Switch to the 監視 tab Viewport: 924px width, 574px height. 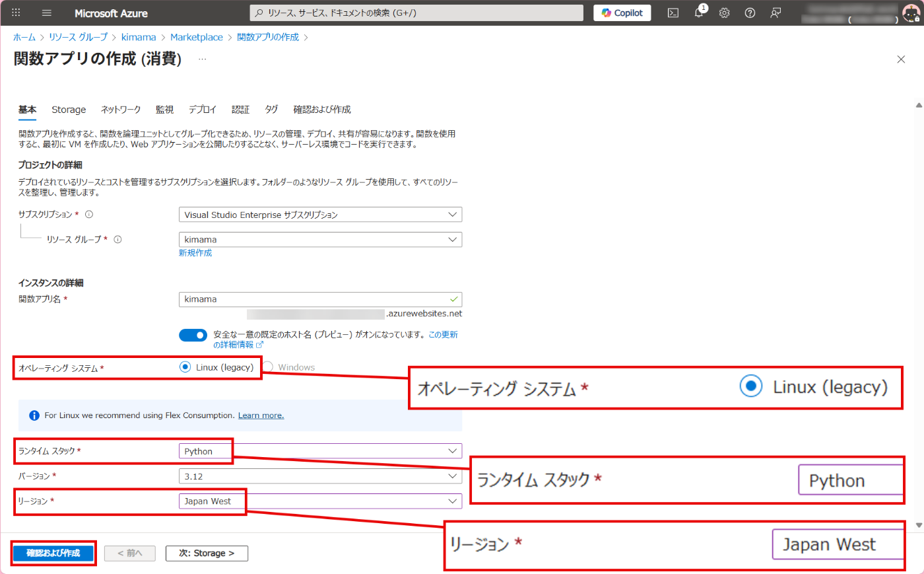(x=164, y=110)
